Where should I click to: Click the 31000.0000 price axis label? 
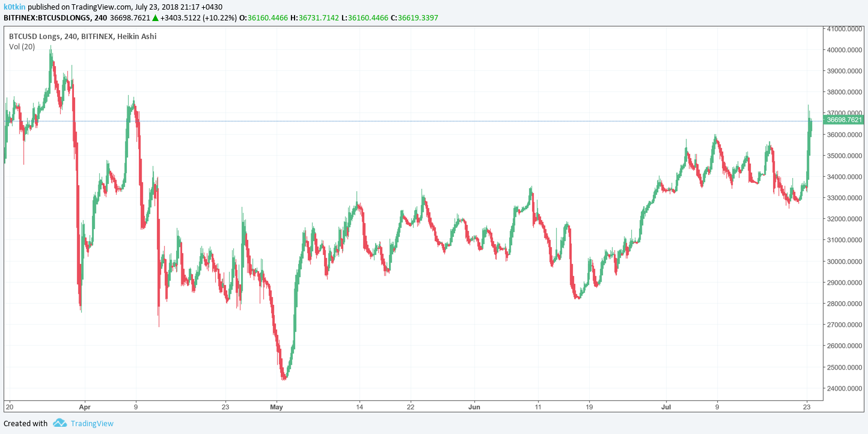pos(845,240)
